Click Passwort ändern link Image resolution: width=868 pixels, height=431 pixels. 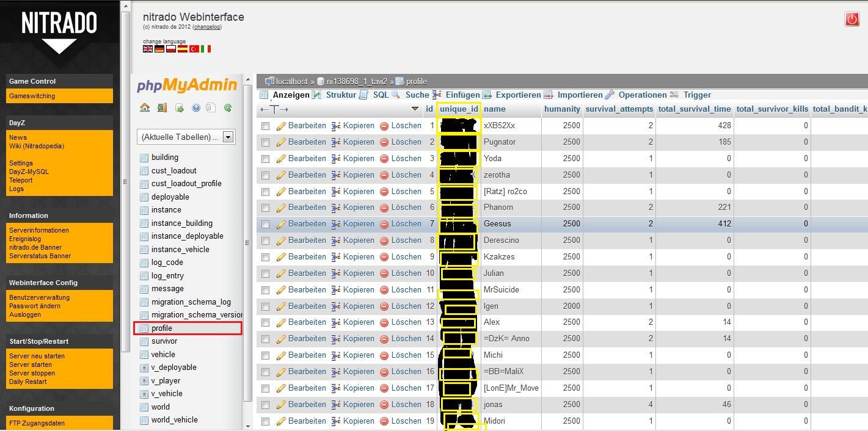[34, 306]
